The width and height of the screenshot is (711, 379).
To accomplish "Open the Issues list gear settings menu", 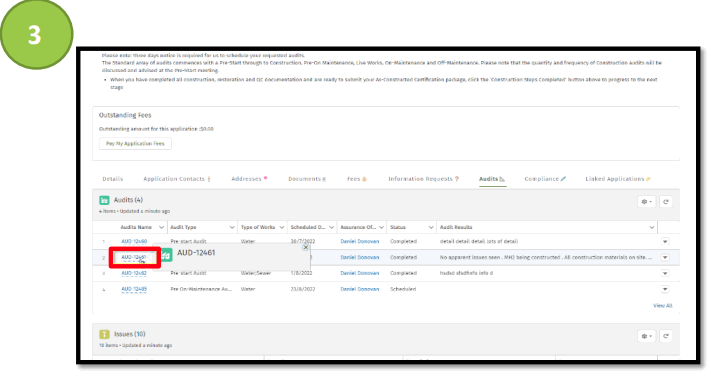I will pos(647,336).
